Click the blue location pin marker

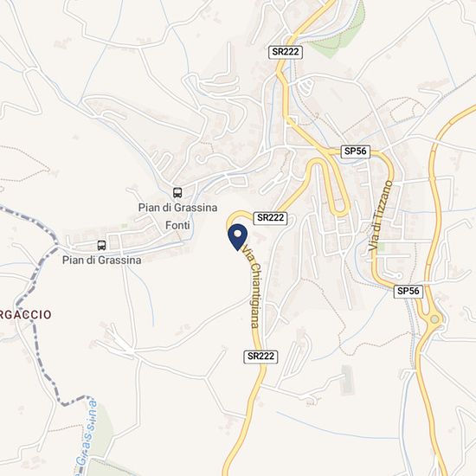click(x=237, y=237)
